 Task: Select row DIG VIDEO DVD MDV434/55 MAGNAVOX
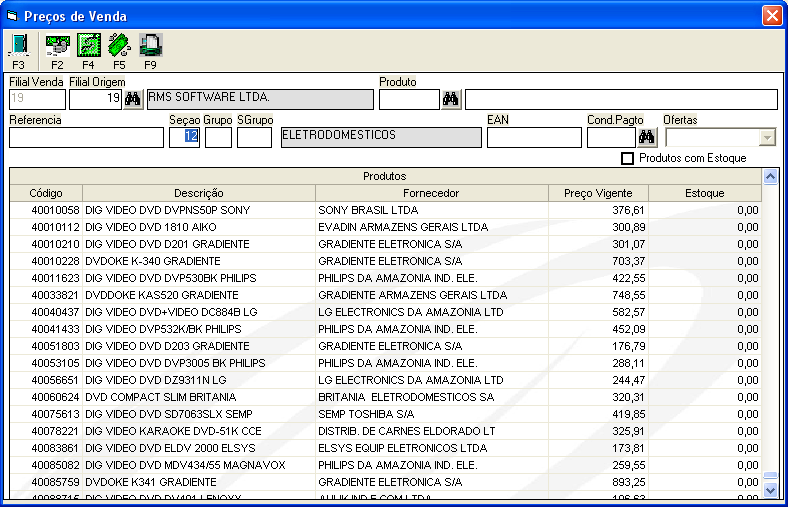click(385, 465)
